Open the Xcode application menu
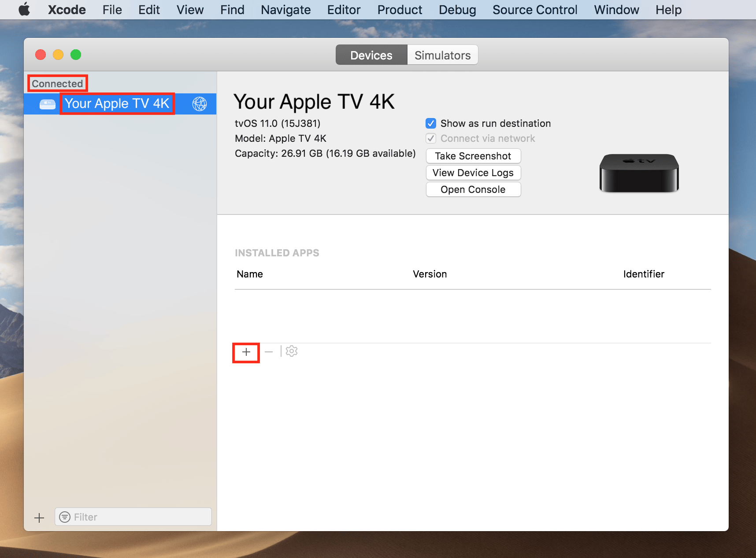This screenshot has height=558, width=756. (x=67, y=10)
